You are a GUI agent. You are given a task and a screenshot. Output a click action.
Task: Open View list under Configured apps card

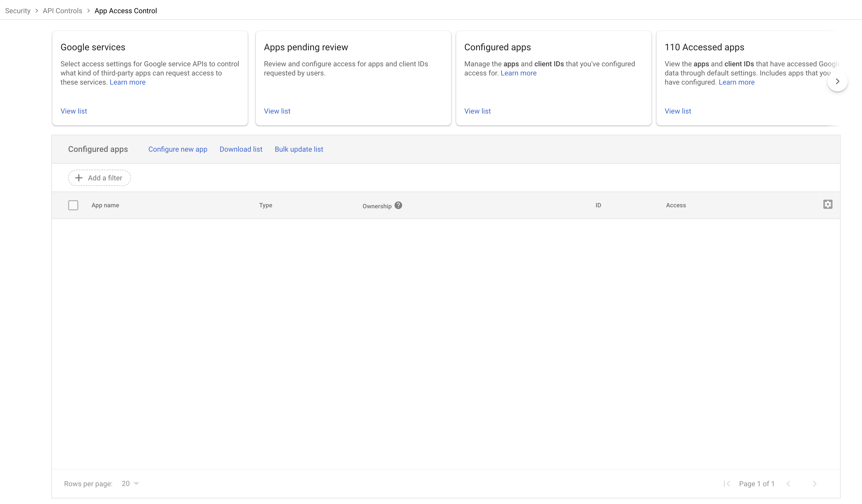point(478,111)
